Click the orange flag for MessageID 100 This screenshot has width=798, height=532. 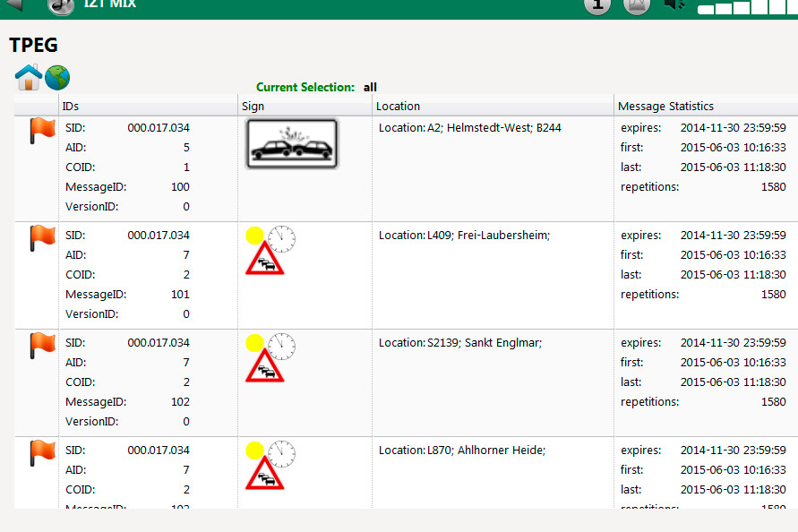pyautogui.click(x=42, y=131)
